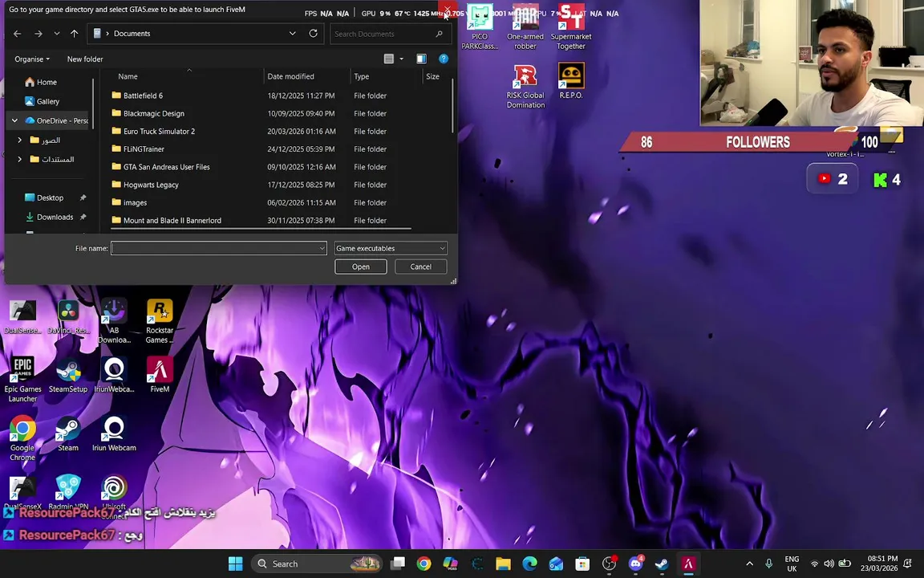The width and height of the screenshot is (924, 578).
Task: Select Epic Games Launcher desktop icon
Action: (22, 380)
